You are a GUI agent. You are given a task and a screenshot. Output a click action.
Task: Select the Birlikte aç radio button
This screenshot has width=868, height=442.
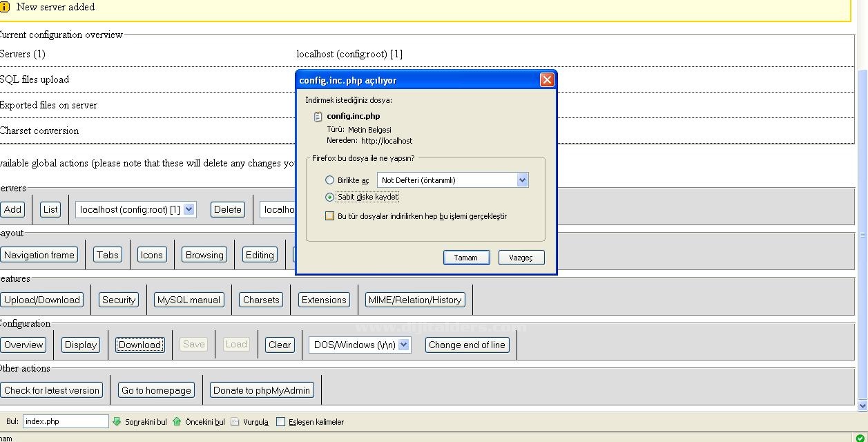330,180
